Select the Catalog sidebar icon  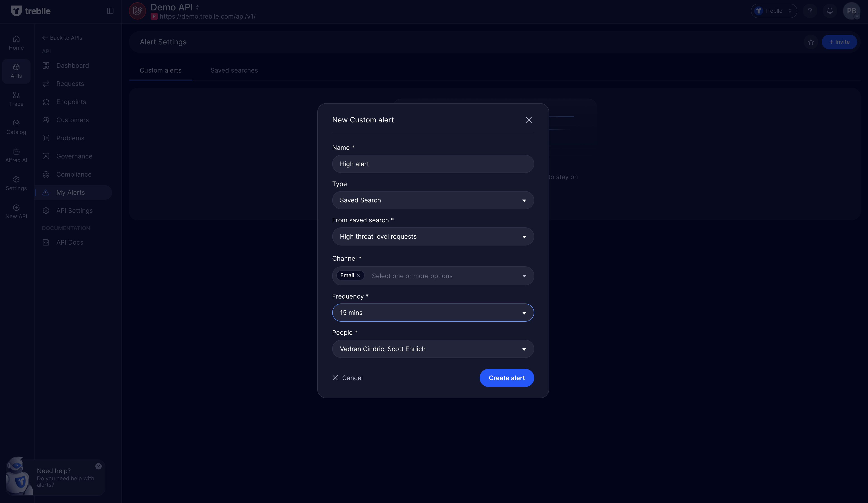click(16, 126)
